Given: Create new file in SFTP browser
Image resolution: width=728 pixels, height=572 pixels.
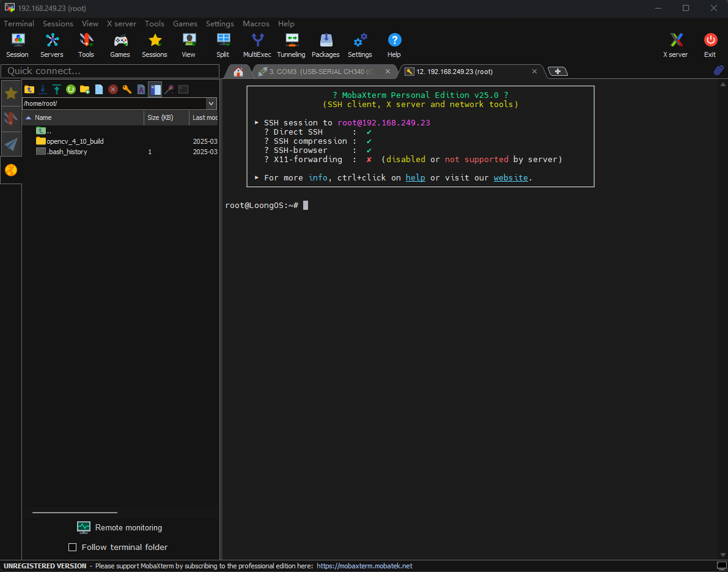Looking at the screenshot, I should 99,89.
